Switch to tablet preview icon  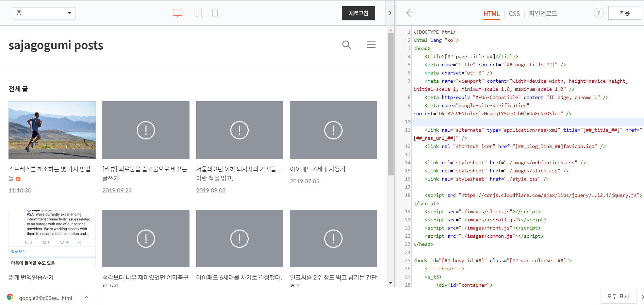click(198, 13)
